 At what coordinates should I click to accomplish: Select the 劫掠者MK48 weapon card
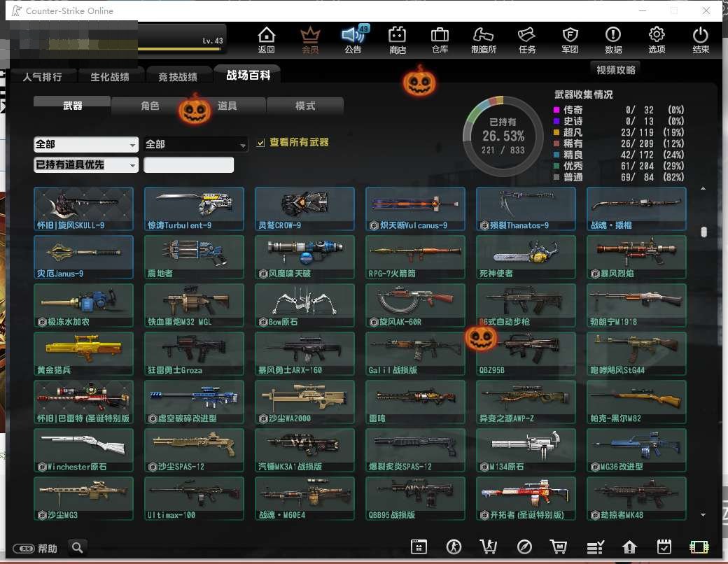(636, 498)
